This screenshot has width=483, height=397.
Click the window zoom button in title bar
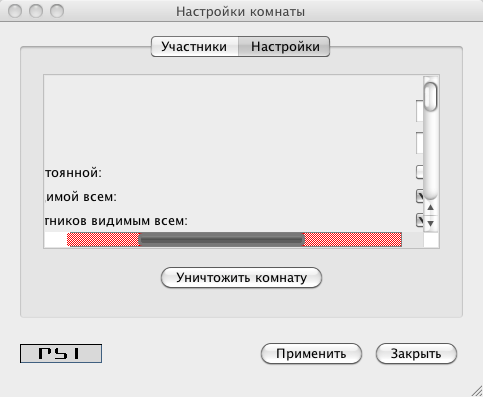(x=57, y=11)
